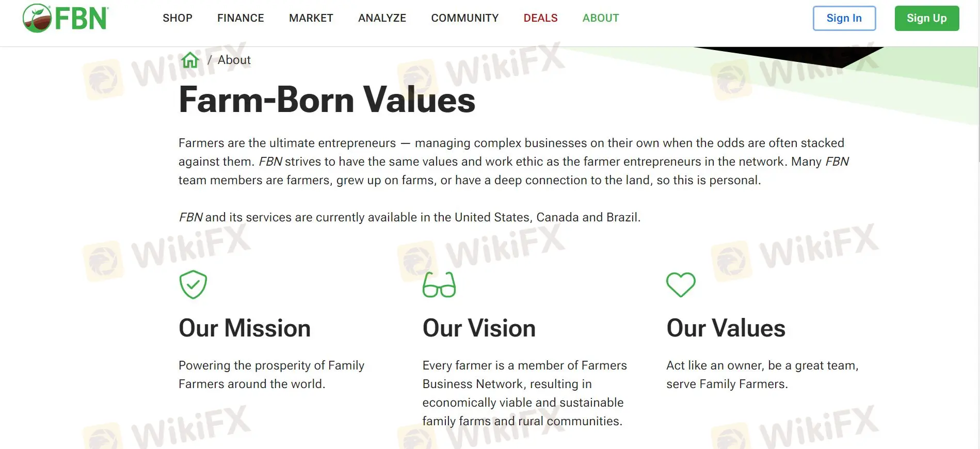
Task: Open the ANALYZE menu
Action: tap(382, 18)
